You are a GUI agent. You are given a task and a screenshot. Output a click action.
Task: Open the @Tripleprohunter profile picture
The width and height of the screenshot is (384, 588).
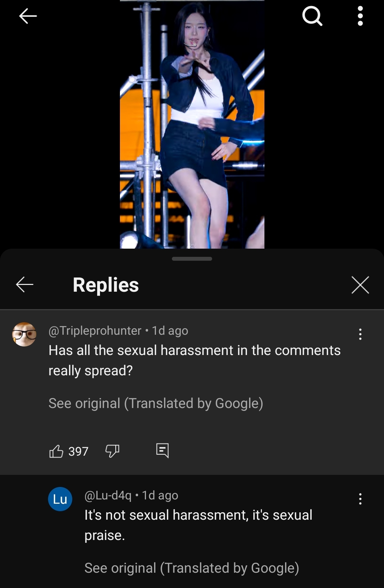coord(24,334)
